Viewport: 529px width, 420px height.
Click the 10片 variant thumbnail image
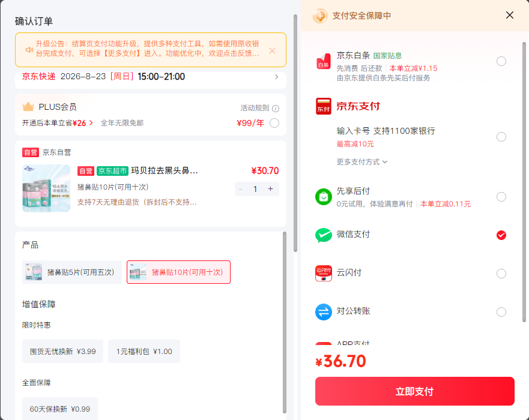pos(138,272)
